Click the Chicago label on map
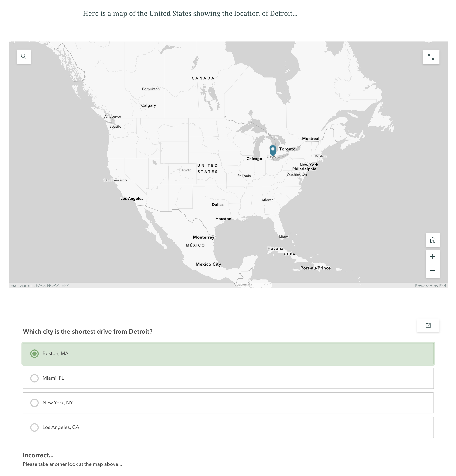The image size is (456, 476). [x=254, y=159]
